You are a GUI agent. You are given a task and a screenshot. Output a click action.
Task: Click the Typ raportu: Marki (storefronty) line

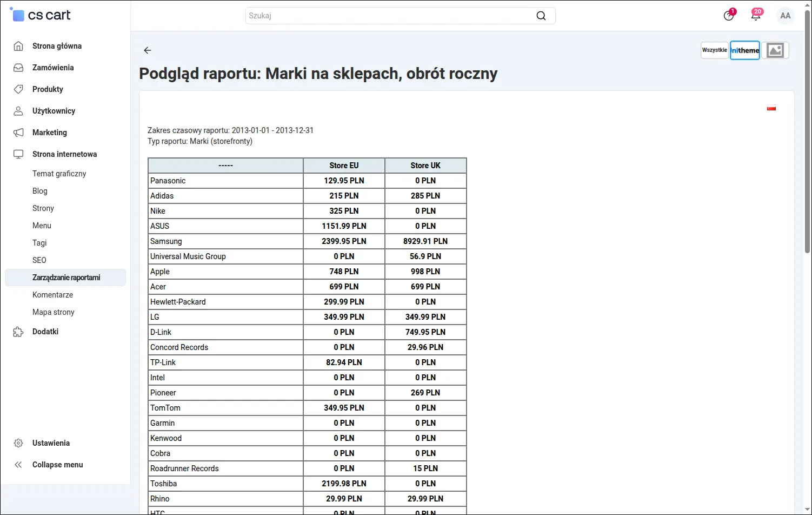coord(200,141)
